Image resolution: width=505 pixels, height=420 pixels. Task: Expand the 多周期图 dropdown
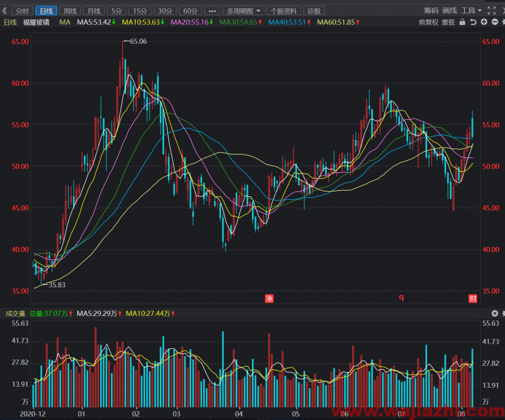(x=244, y=11)
